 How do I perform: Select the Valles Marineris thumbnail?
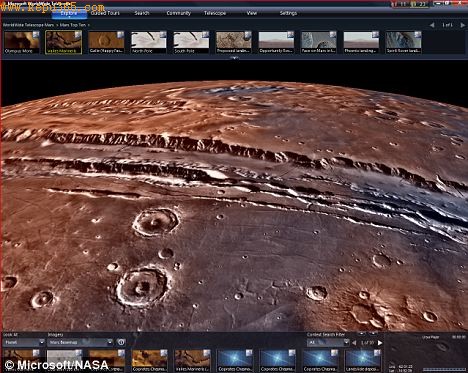click(x=63, y=42)
